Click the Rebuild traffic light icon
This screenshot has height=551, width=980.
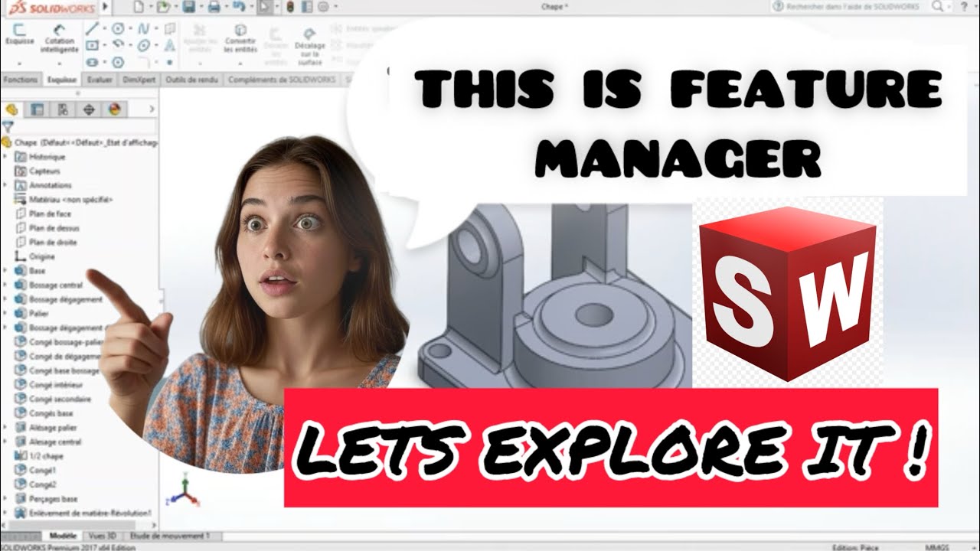(x=290, y=8)
